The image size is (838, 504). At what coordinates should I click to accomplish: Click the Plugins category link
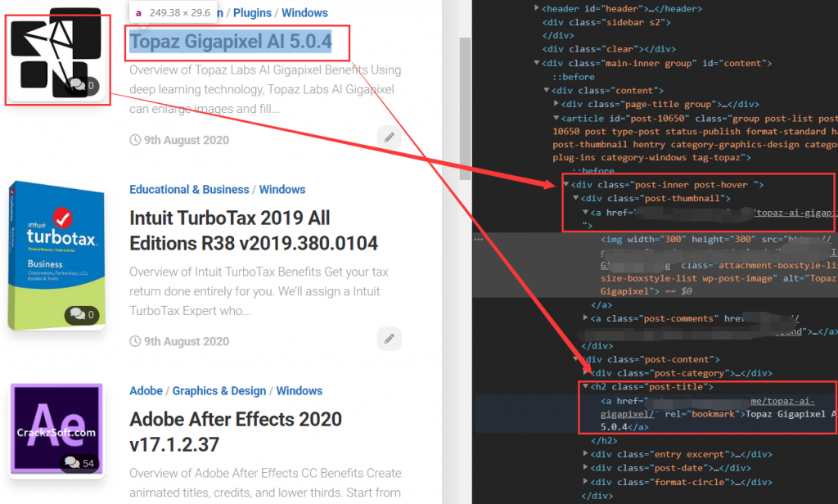pyautogui.click(x=252, y=13)
